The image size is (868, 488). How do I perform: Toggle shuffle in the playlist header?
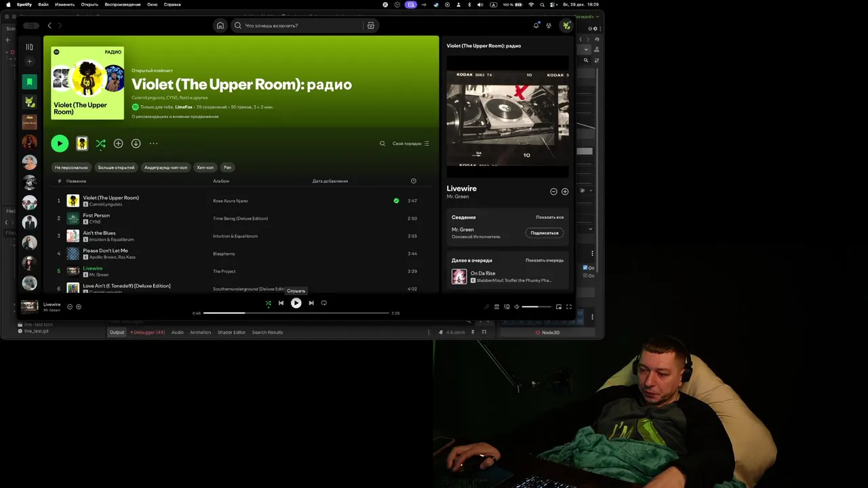tap(100, 144)
